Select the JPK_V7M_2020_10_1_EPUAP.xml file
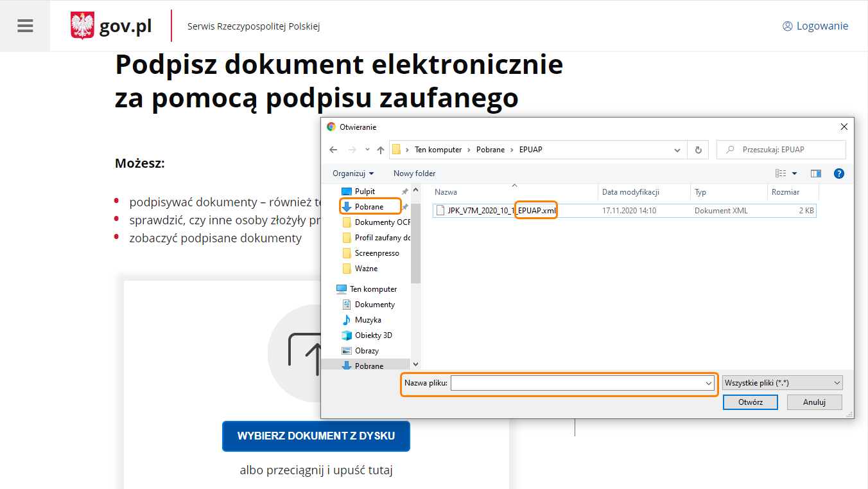The height and width of the screenshot is (489, 868). [x=494, y=211]
